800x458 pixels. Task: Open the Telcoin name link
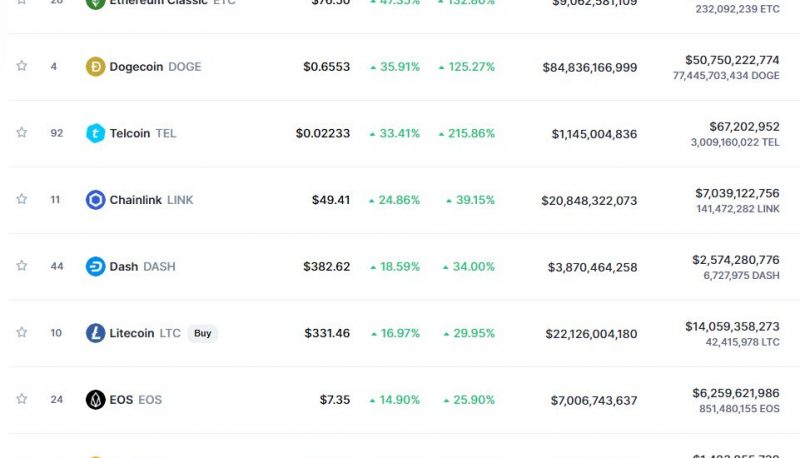pos(130,133)
